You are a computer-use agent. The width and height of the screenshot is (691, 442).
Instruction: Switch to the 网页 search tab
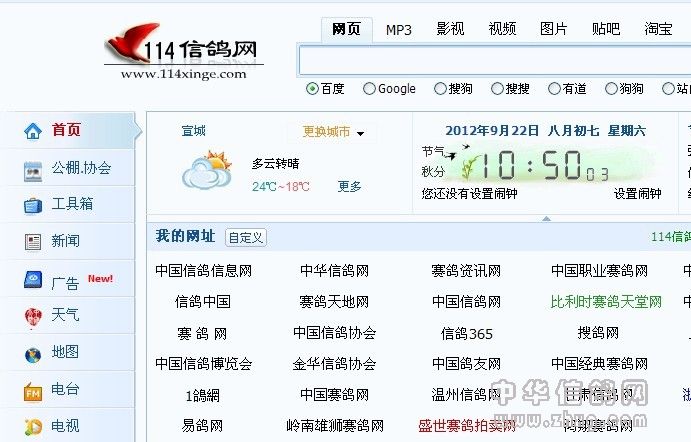click(346, 30)
